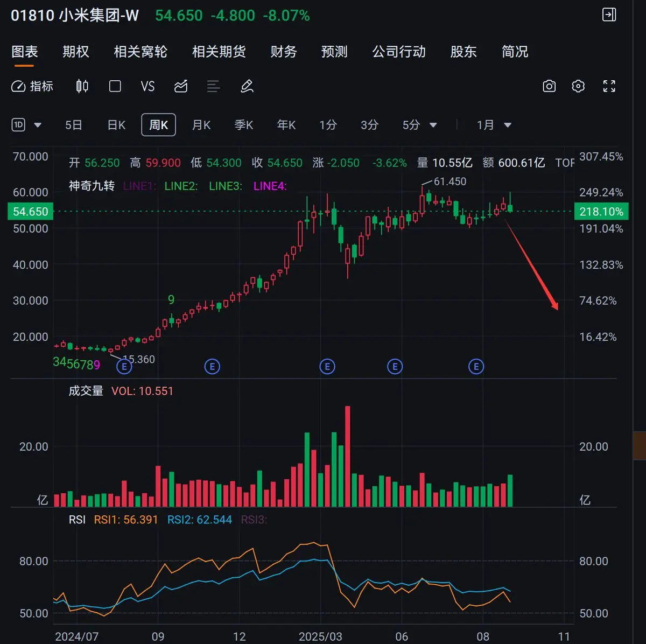Click the 218.10% percentage tag
Image resolution: width=646 pixels, height=644 pixels.
point(601,211)
